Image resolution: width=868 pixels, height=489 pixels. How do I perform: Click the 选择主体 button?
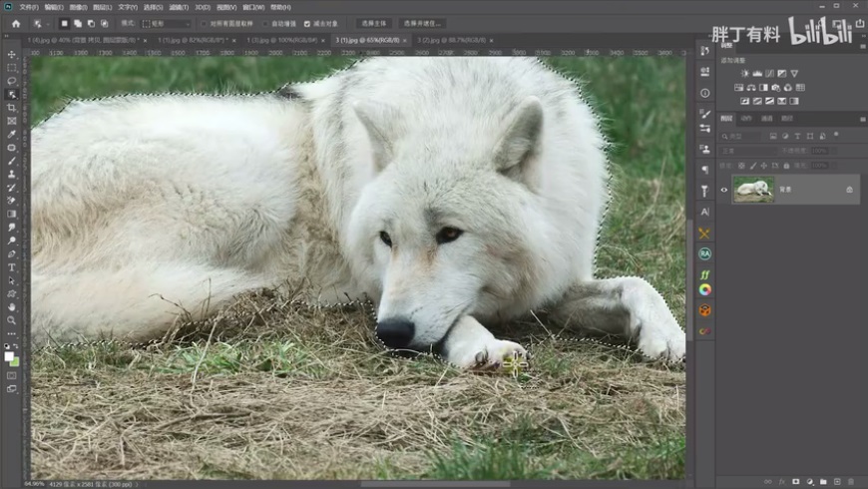(x=374, y=23)
